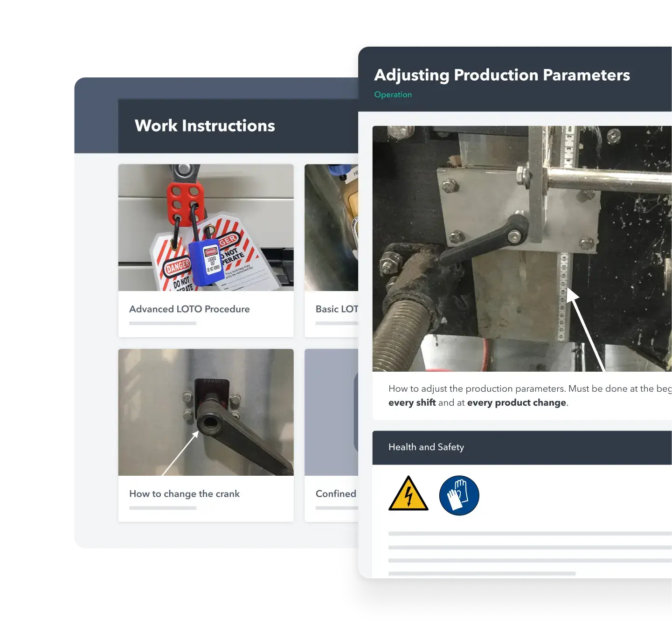Select the Basic LOTO card image
Image resolution: width=672 pixels, height=625 pixels.
click(331, 228)
